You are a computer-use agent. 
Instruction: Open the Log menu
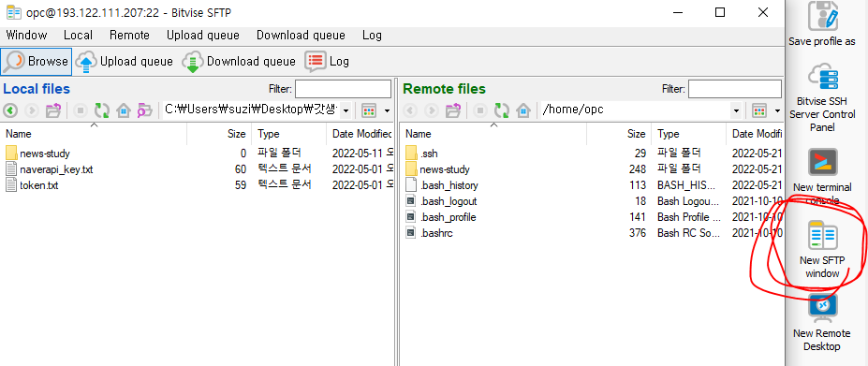click(372, 36)
